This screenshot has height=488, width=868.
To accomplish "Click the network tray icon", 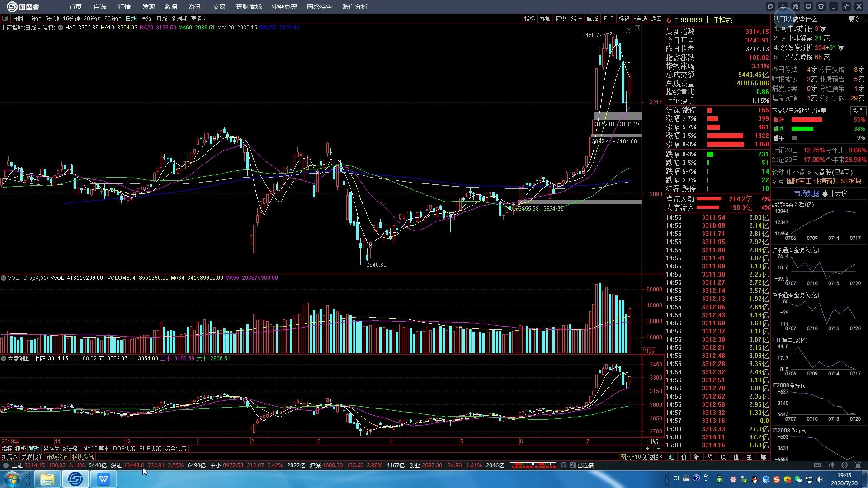I will click(809, 479).
